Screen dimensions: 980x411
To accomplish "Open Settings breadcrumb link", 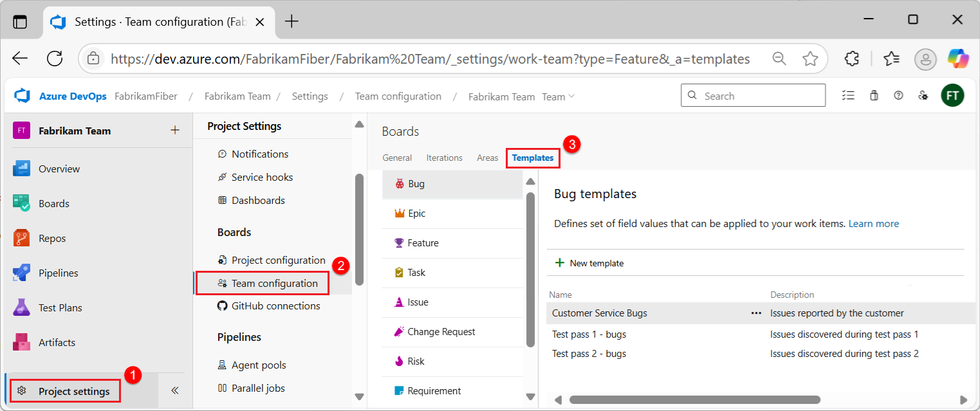I will [310, 96].
